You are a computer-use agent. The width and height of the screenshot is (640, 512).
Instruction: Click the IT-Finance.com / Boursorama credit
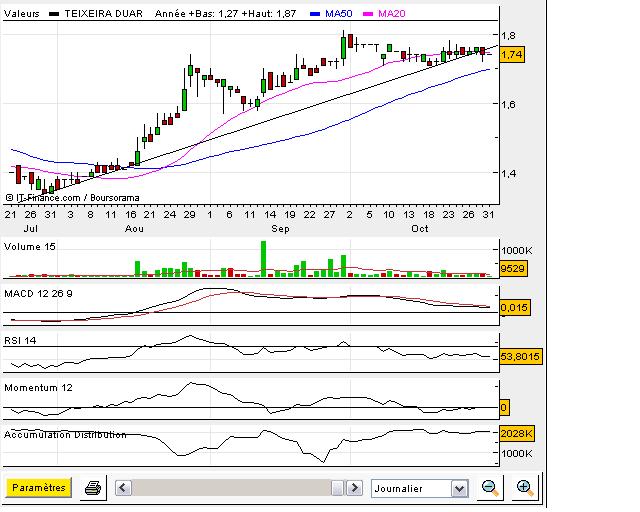point(73,198)
